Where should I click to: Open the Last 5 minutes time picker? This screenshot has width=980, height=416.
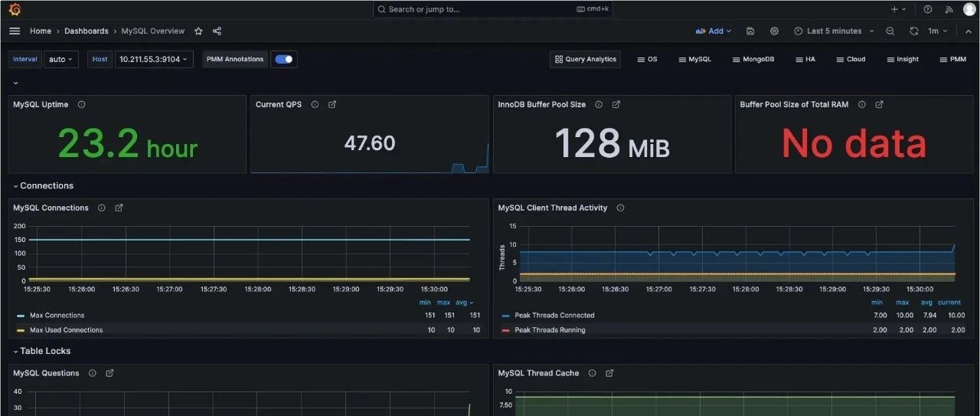pos(833,31)
